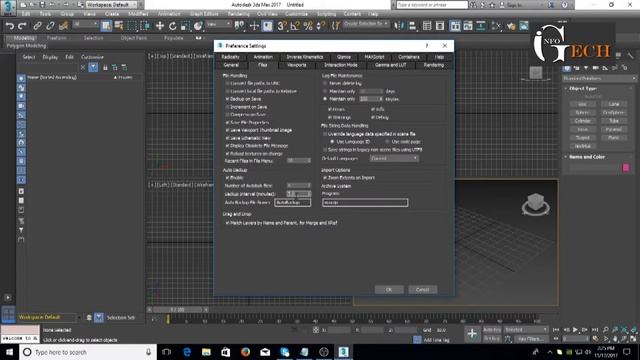Switch to the Inverse Kinematics tab
This screenshot has width=640, height=360.
[x=304, y=57]
